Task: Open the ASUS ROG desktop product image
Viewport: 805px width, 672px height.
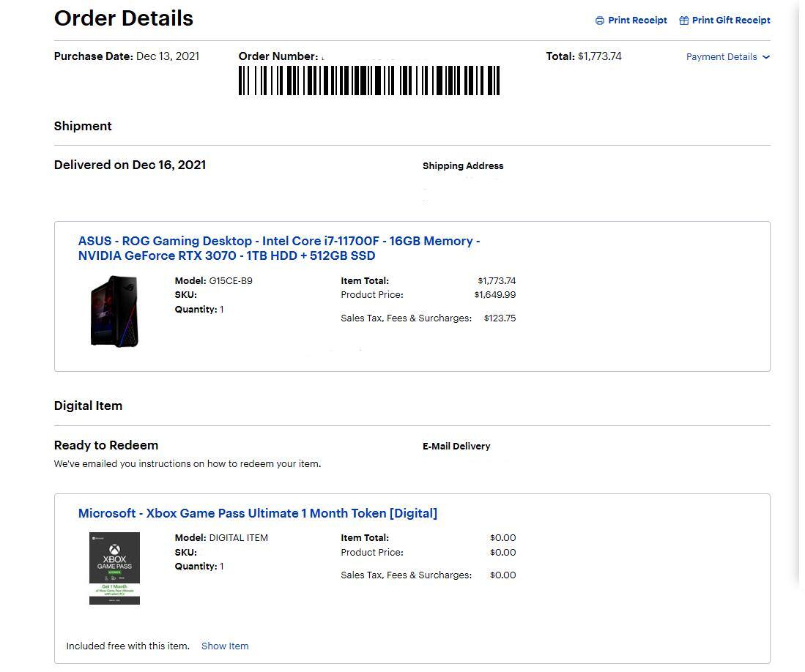Action: tap(115, 310)
